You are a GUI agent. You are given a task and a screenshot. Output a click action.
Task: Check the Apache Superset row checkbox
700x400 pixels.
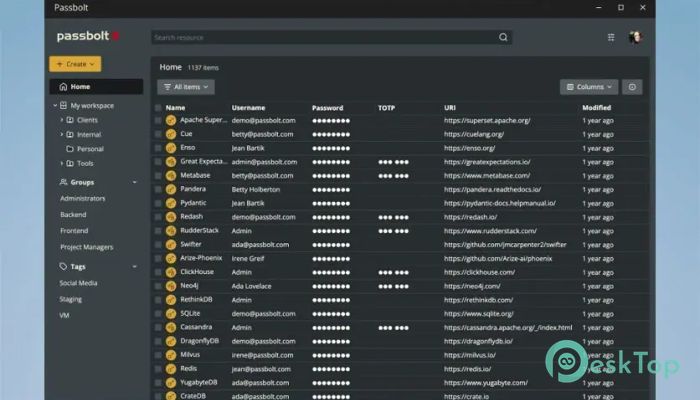[158, 121]
